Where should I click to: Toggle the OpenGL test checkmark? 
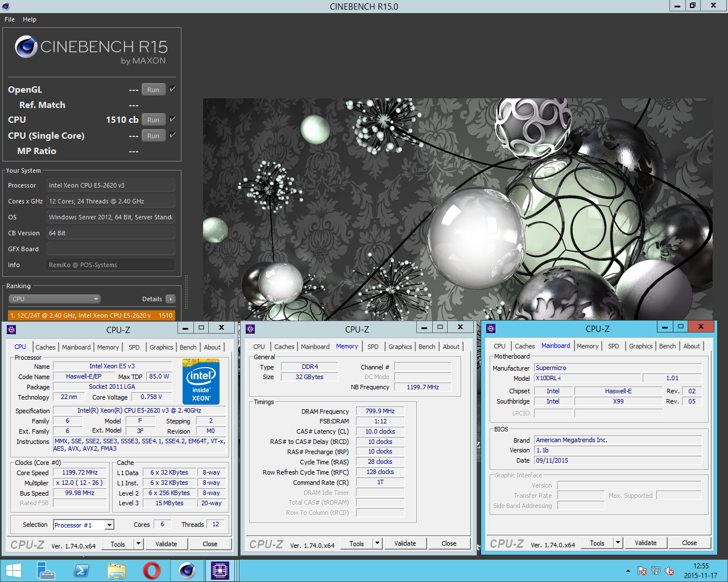(x=172, y=89)
